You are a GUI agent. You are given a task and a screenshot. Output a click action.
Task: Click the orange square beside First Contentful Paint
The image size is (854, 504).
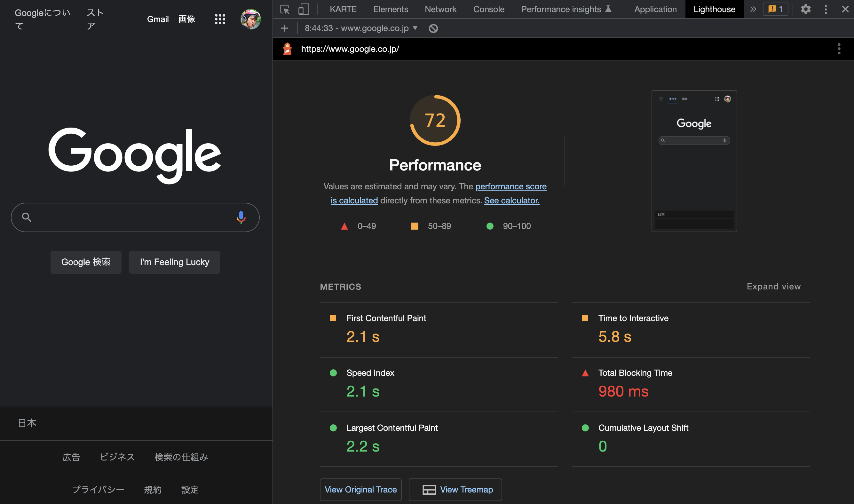333,318
